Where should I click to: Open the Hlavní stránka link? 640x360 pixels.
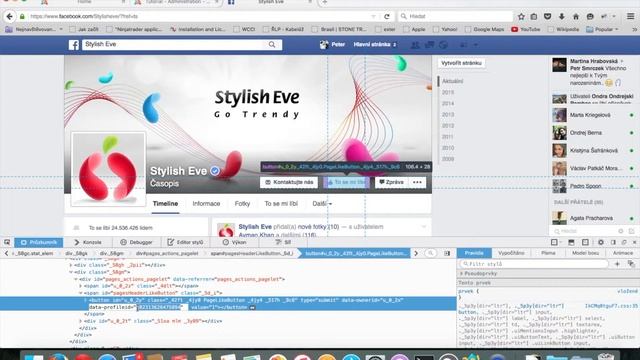(372, 44)
